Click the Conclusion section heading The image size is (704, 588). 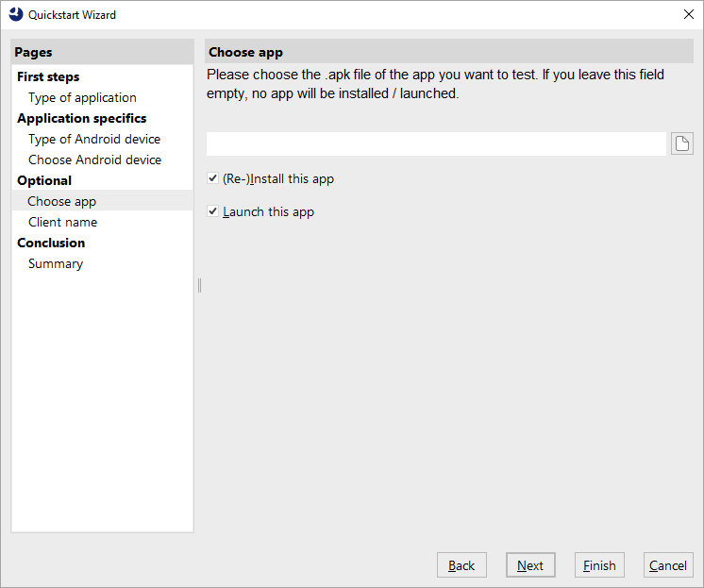[x=51, y=243]
